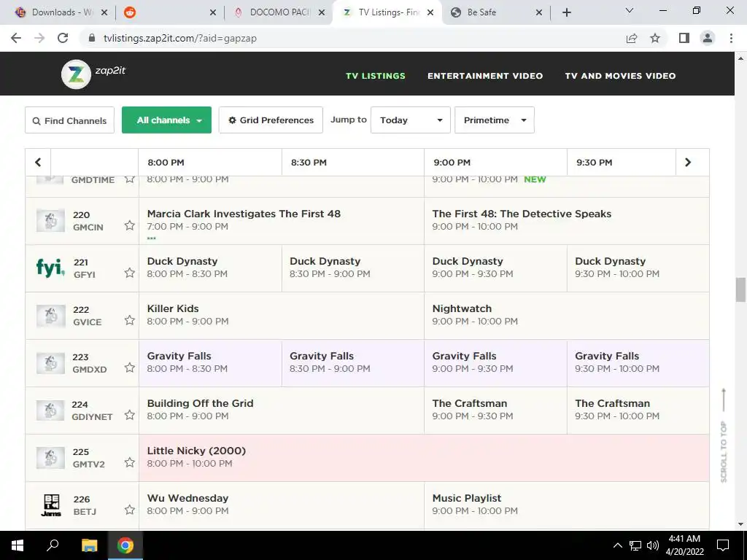Click the zap2it logo icon
This screenshot has height=560, width=747.
[76, 74]
